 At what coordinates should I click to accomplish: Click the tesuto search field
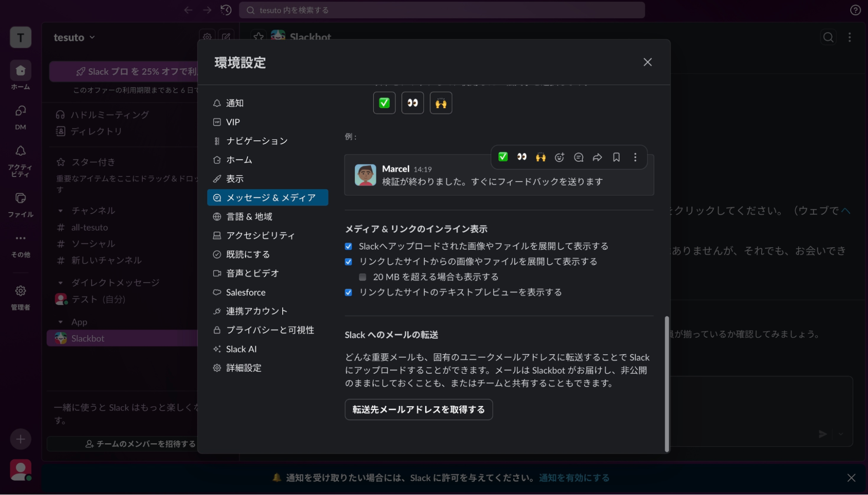pos(442,10)
